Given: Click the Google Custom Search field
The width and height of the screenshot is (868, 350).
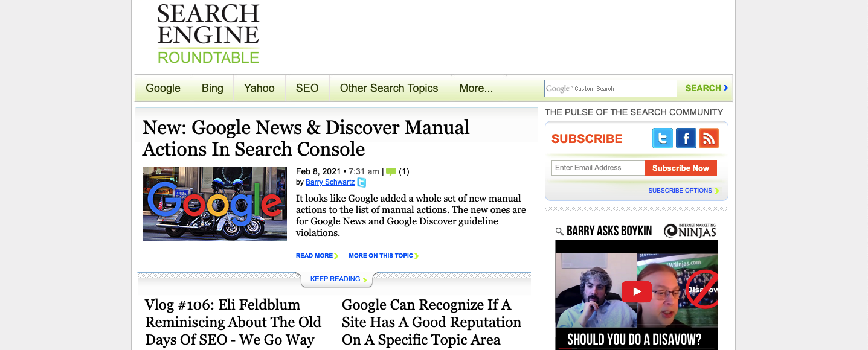Looking at the screenshot, I should pyautogui.click(x=610, y=88).
